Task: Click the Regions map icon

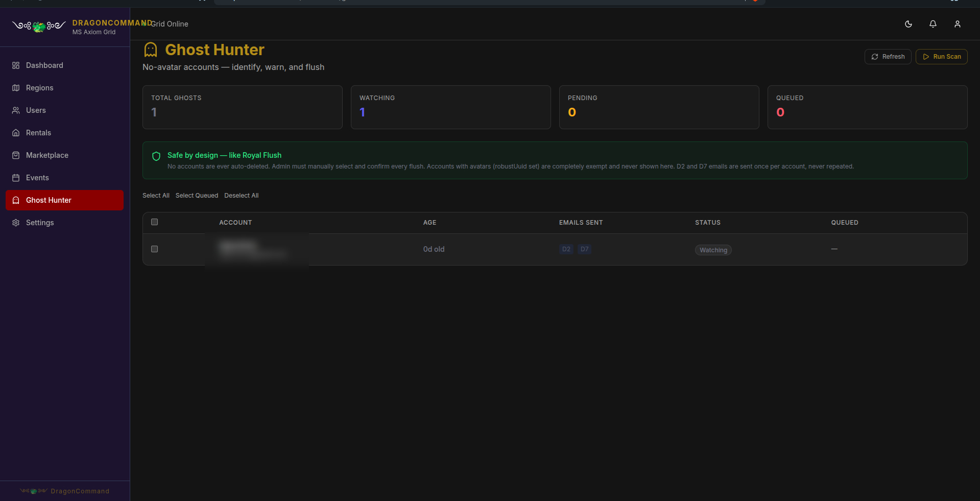Action: (x=16, y=88)
